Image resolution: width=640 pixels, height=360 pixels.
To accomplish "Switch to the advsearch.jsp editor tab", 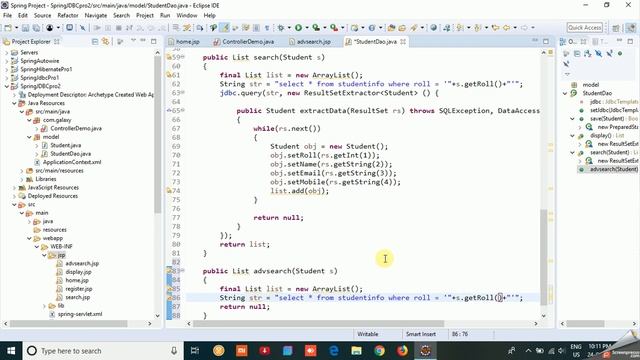I will pyautogui.click(x=310, y=42).
